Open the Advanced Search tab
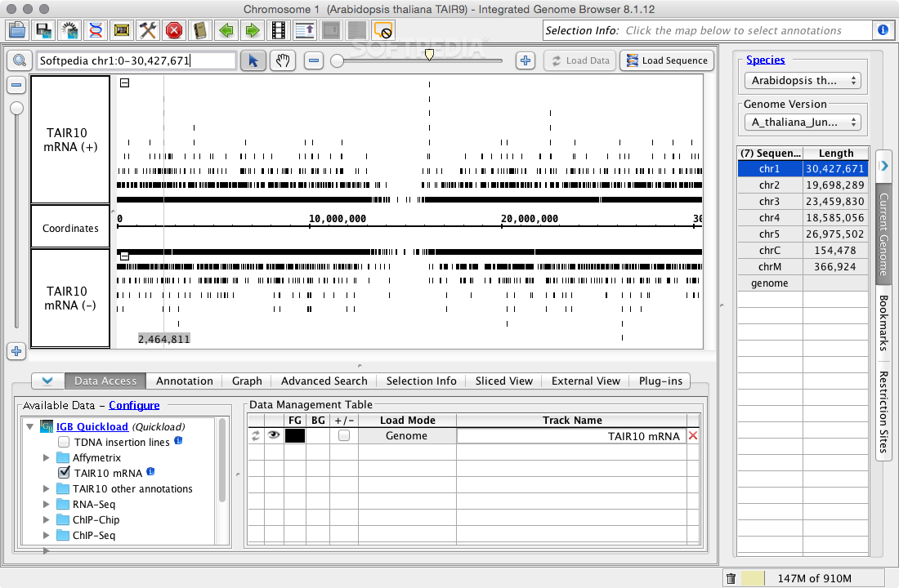The image size is (899, 588). (x=324, y=381)
